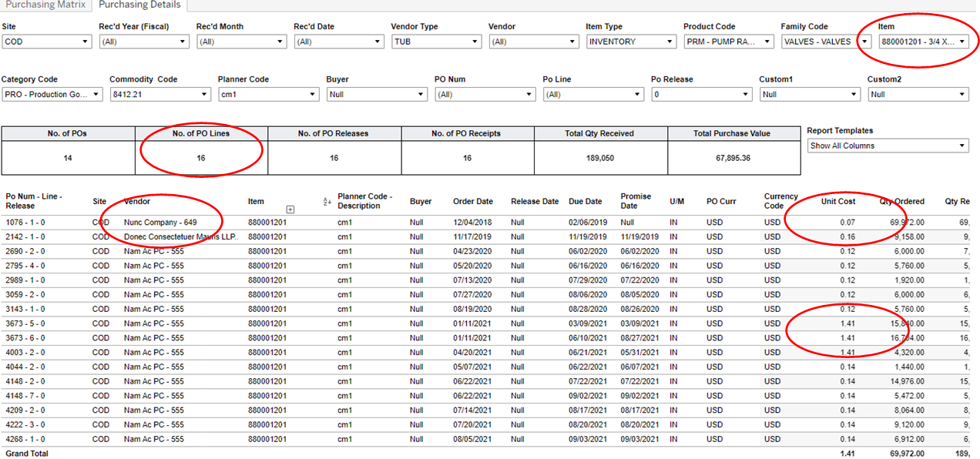Image resolution: width=980 pixels, height=459 pixels.
Task: Click the Grand Total row label
Action: (27, 454)
